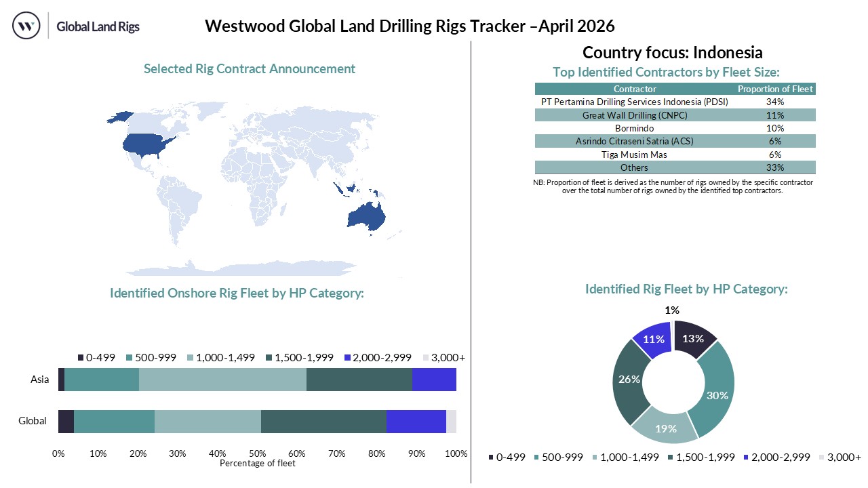This screenshot has width=868, height=488.
Task: Select the Global bar's 0-499 dark segment
Action: click(x=66, y=422)
